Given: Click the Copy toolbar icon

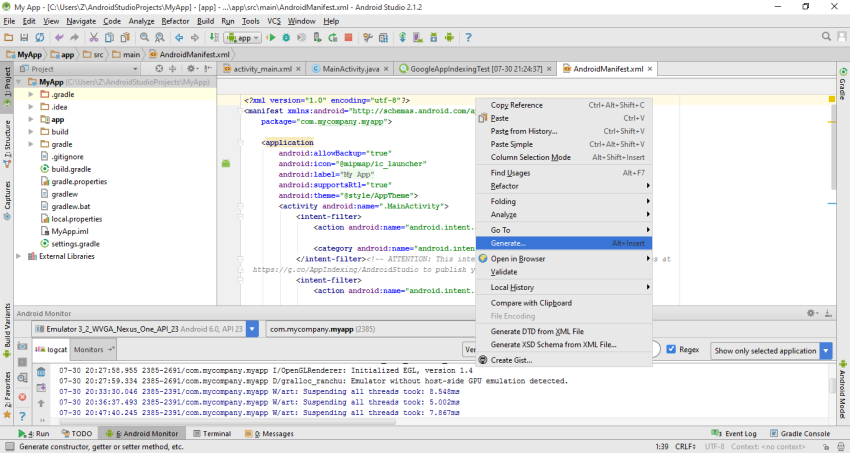Looking at the screenshot, I should (110, 37).
